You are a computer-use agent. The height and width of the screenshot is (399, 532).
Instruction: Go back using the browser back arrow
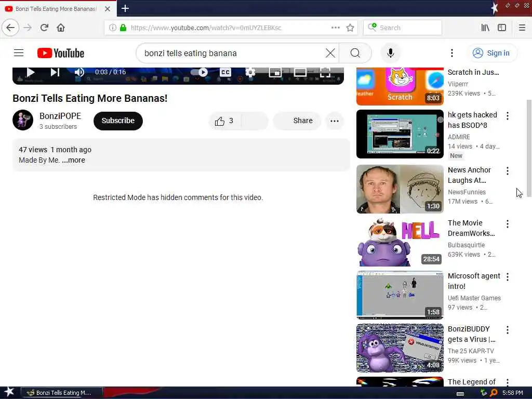(10, 28)
